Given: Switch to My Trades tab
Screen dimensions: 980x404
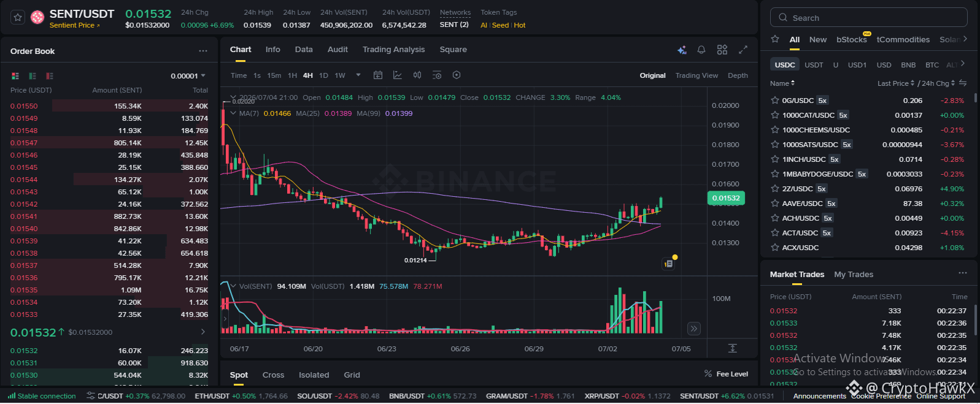Looking at the screenshot, I should 854,274.
